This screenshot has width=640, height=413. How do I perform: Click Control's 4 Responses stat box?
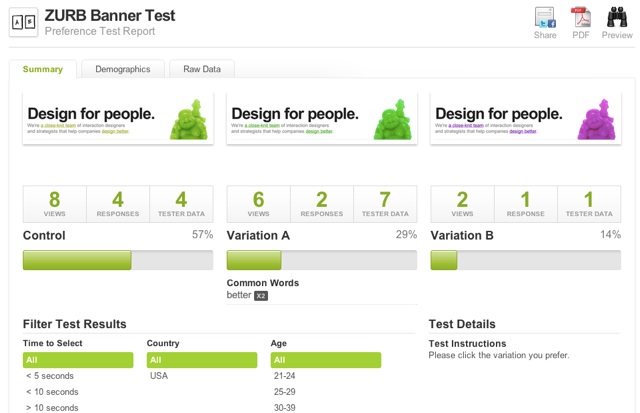point(119,203)
